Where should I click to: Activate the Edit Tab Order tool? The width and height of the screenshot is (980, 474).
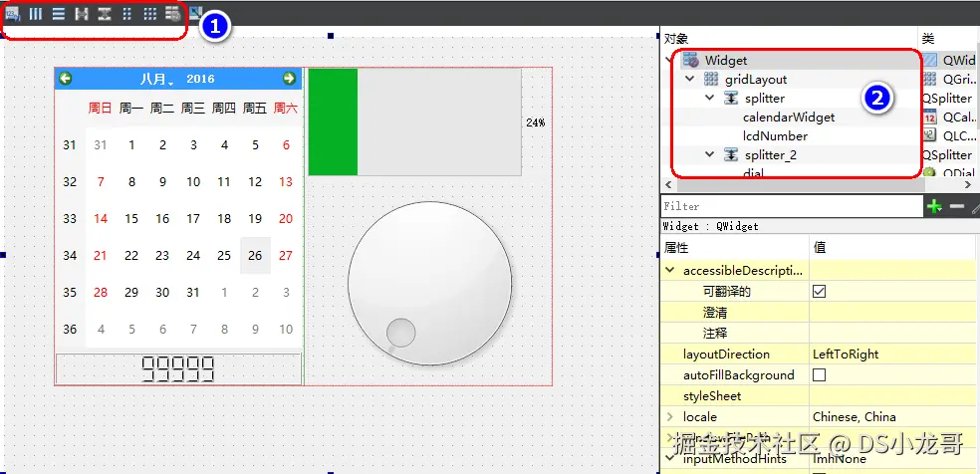click(13, 13)
